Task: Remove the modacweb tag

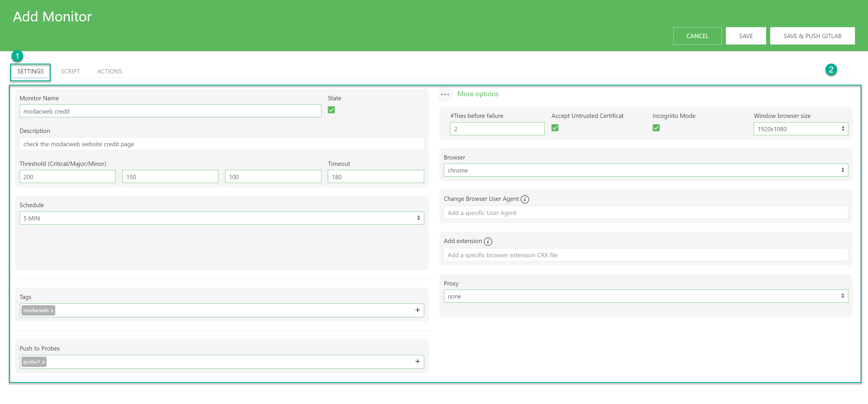Action: (52, 310)
